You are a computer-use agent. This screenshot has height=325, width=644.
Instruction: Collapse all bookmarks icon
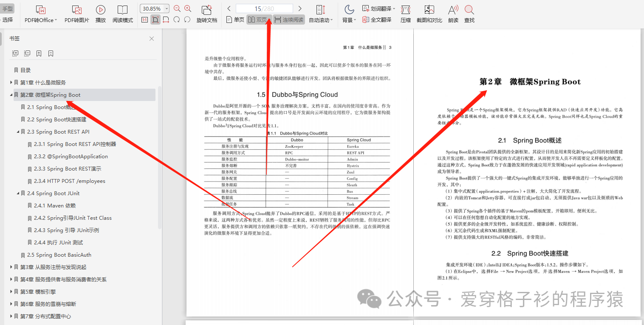click(x=27, y=53)
